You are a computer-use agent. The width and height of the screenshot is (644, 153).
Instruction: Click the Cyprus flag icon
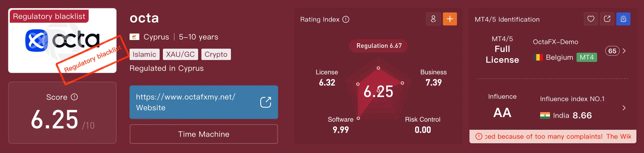[134, 37]
